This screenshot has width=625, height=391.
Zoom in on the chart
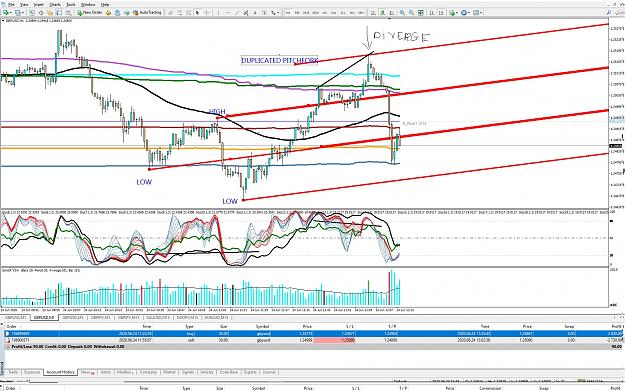[402, 13]
